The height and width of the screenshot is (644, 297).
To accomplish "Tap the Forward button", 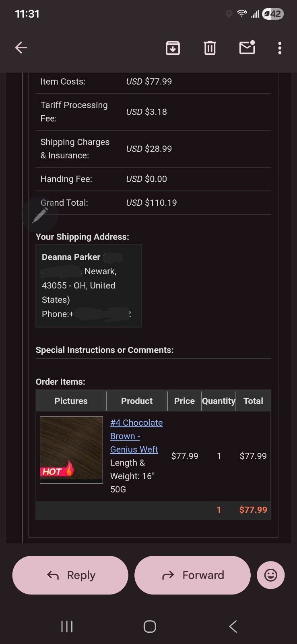I will 192,575.
